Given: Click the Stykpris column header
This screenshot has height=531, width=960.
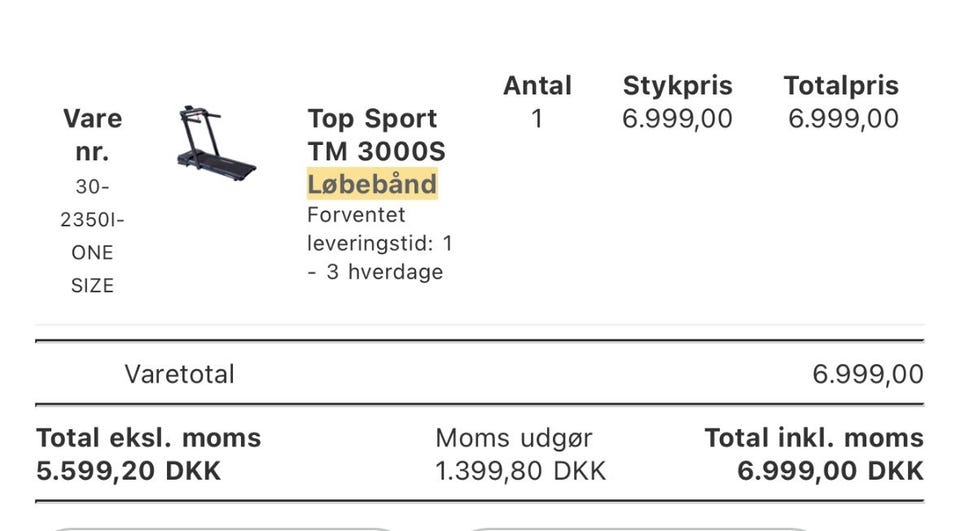Looking at the screenshot, I should click(x=677, y=86).
